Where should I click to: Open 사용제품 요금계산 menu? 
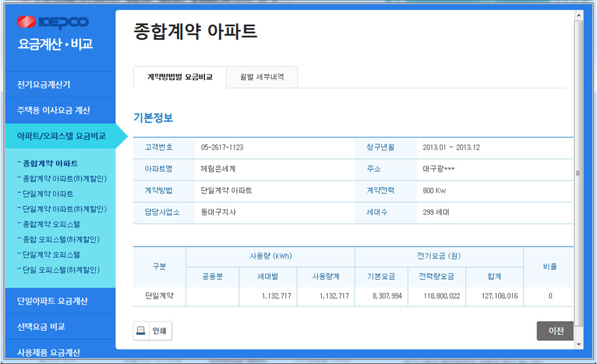(x=60, y=352)
